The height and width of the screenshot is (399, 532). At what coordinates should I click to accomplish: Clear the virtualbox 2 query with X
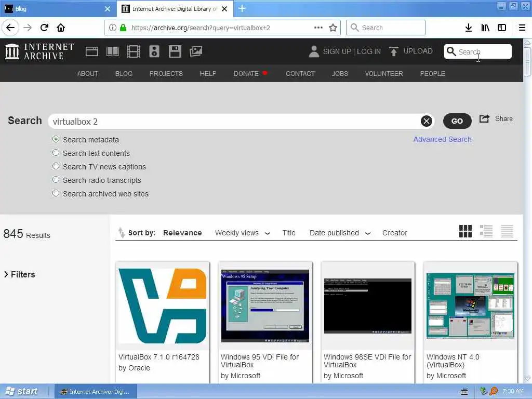click(427, 121)
